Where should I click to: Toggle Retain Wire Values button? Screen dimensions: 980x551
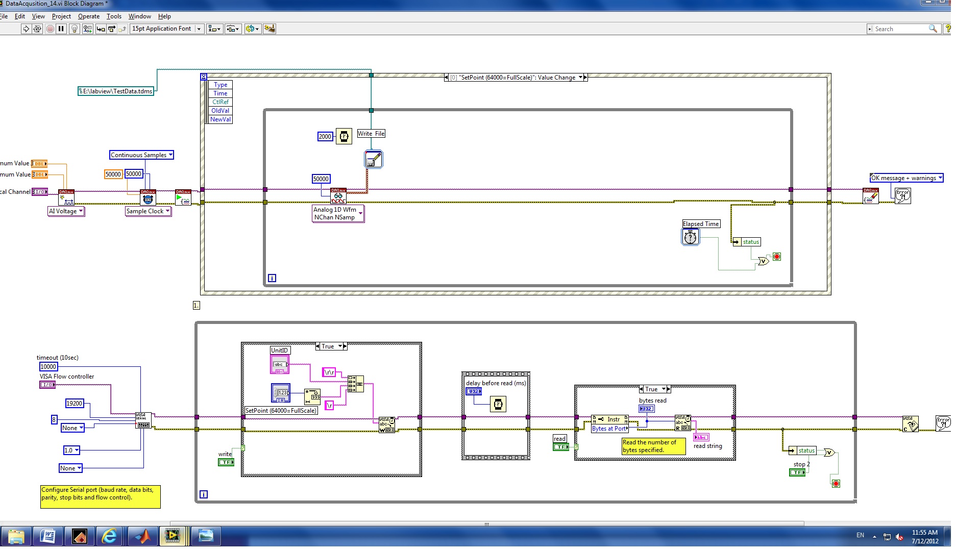[88, 29]
